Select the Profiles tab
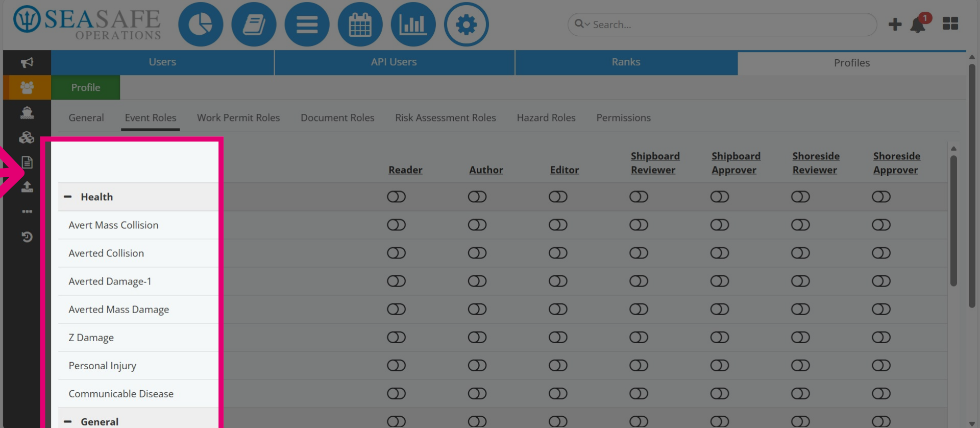Viewport: 980px width, 428px height. 852,63
